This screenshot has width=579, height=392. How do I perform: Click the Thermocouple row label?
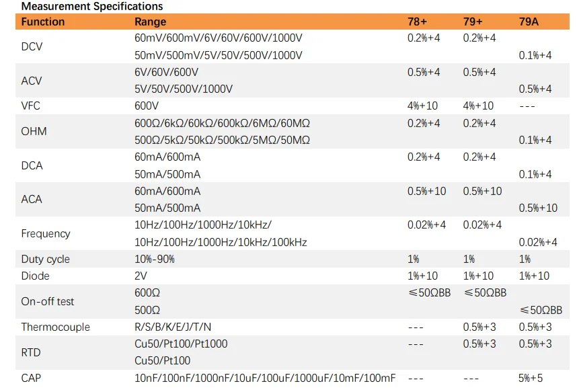(55, 327)
